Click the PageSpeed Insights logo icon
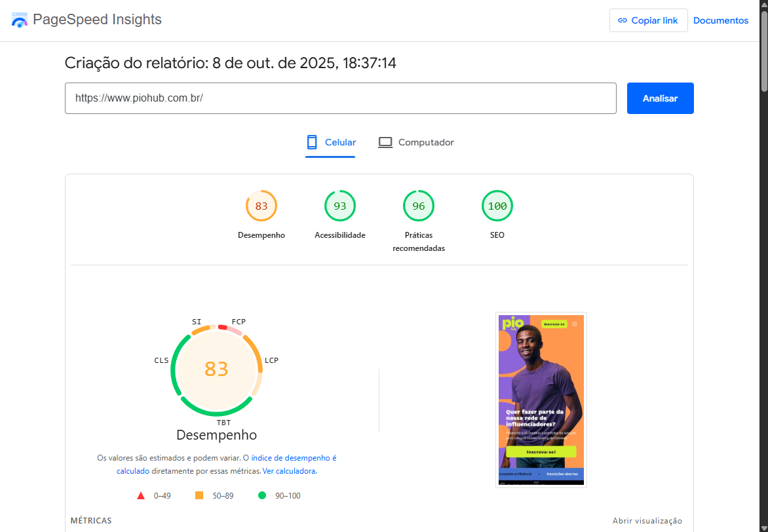This screenshot has width=768, height=532. (x=20, y=20)
